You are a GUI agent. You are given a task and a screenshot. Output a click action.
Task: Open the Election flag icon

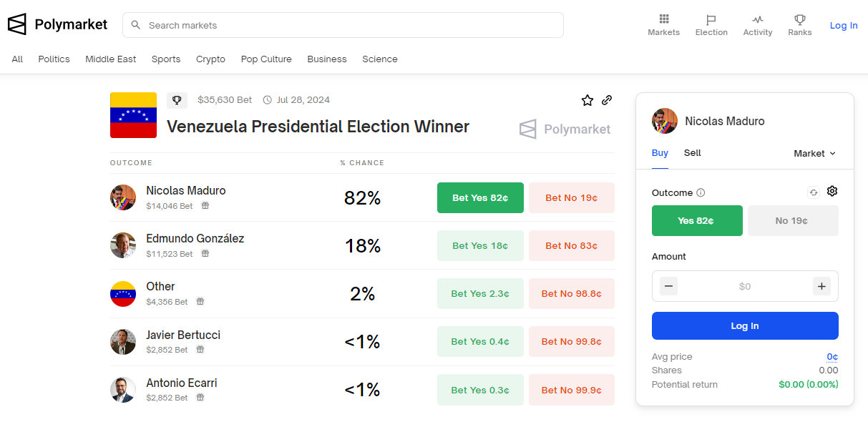(711, 19)
